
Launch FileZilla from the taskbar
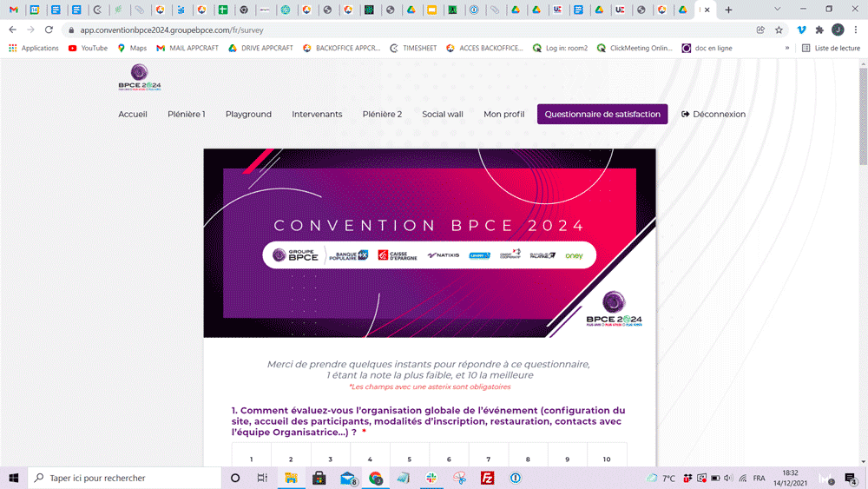(x=487, y=478)
